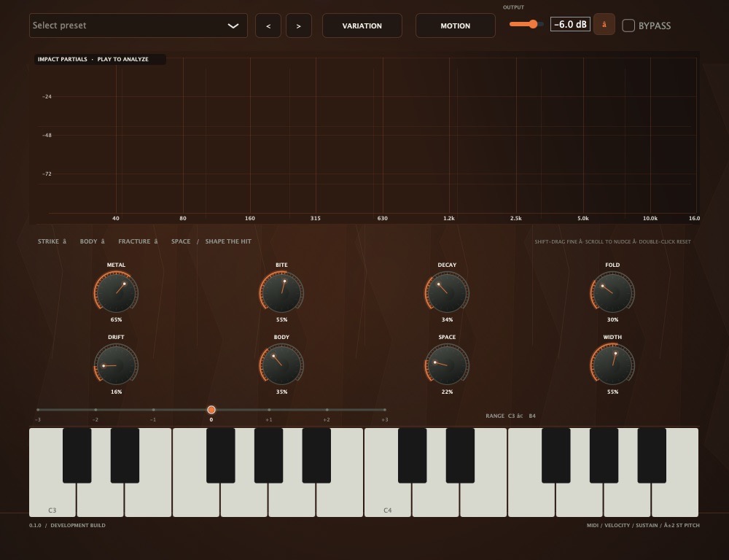Image resolution: width=729 pixels, height=560 pixels.
Task: Play the C#3 black key
Action: 77,455
